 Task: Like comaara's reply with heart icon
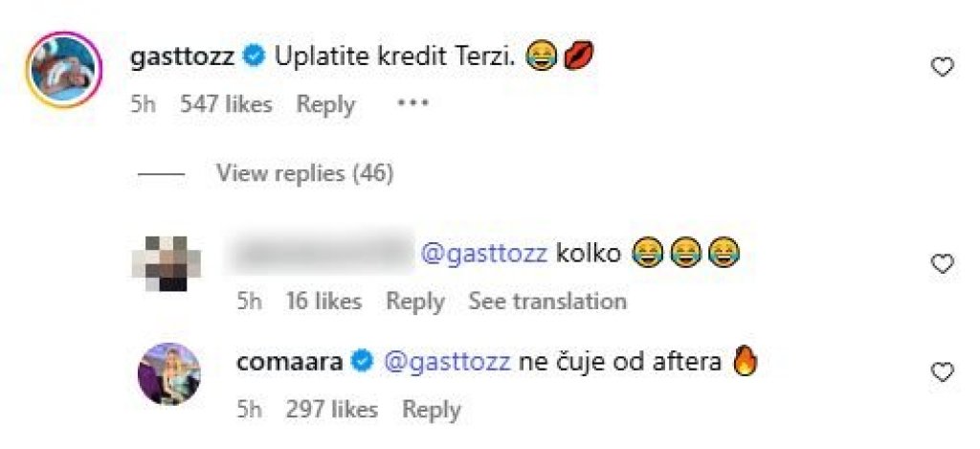(943, 371)
